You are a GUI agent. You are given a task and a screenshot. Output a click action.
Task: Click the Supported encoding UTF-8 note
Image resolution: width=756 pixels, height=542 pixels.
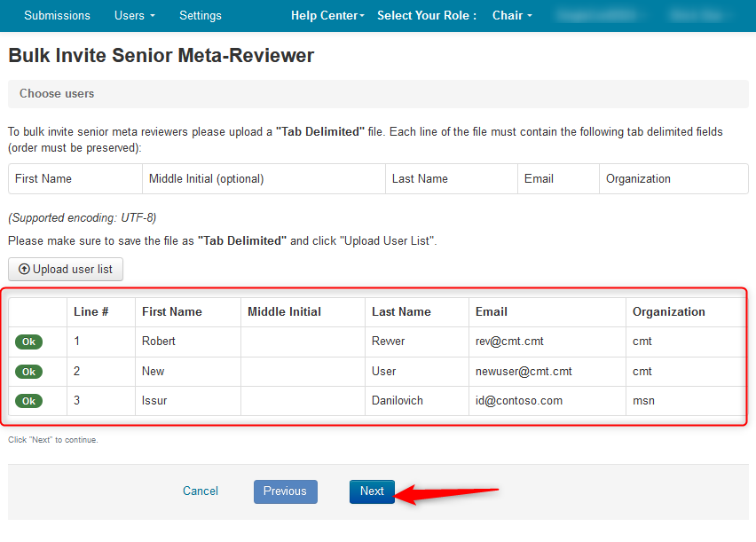pyautogui.click(x=83, y=218)
